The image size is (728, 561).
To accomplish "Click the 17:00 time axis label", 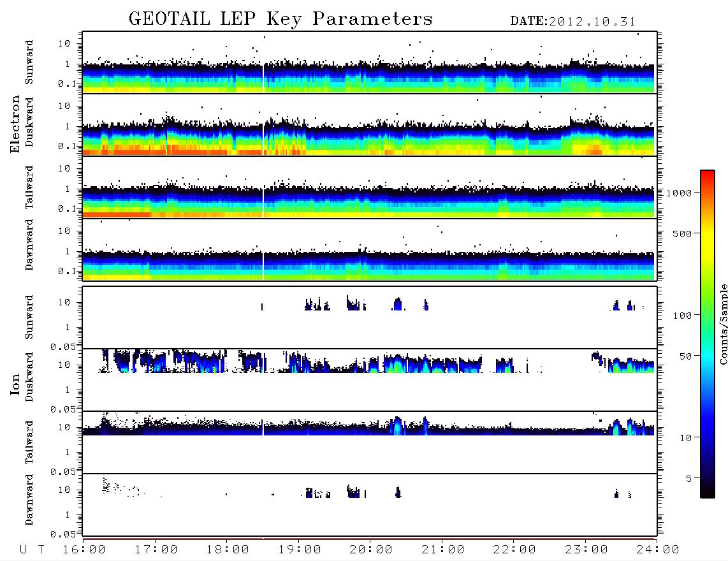I will coord(156,550).
